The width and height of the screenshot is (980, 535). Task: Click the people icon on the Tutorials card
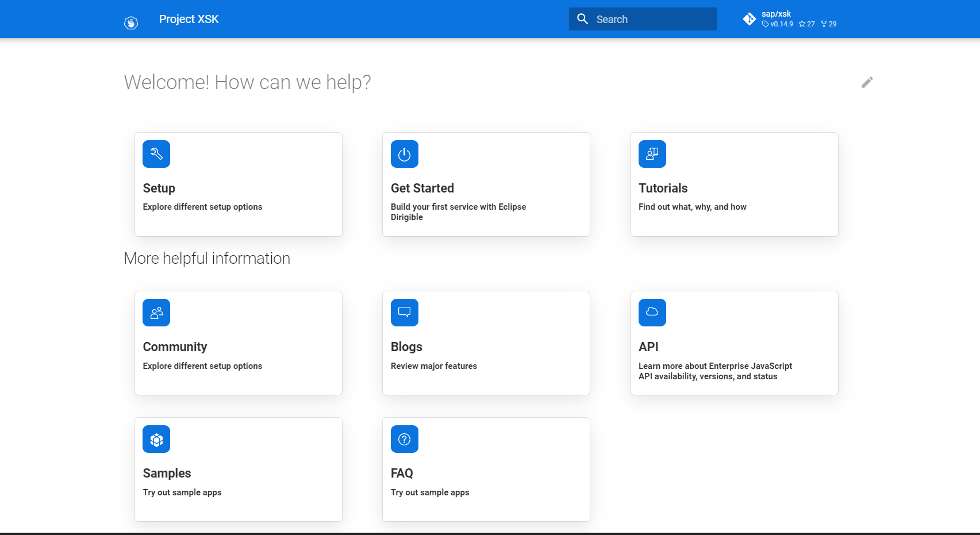(652, 153)
